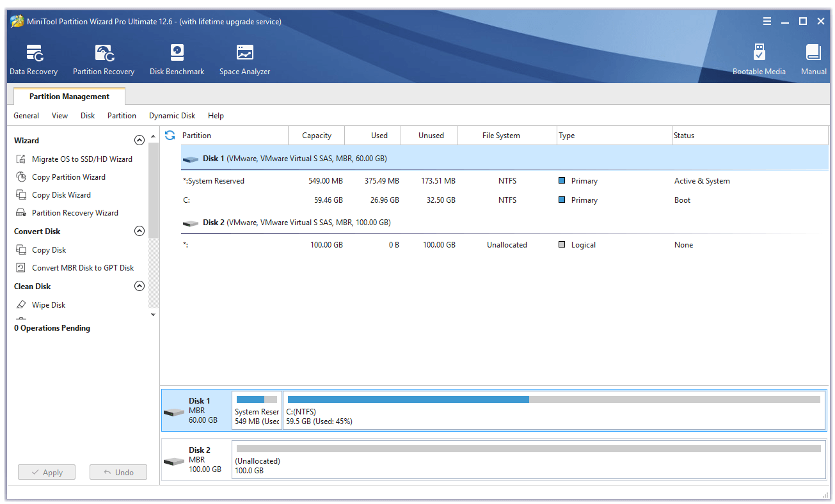
Task: Open the Manual
Action: (x=813, y=60)
